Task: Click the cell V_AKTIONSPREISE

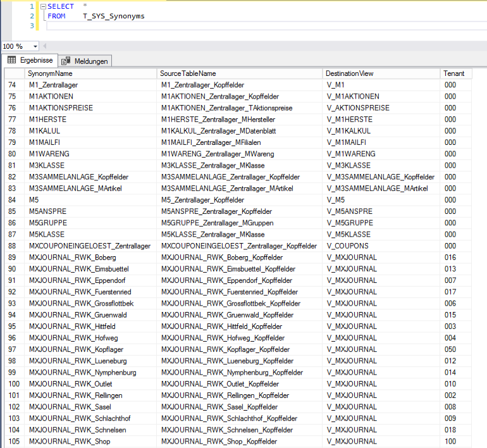Action: pos(381,108)
